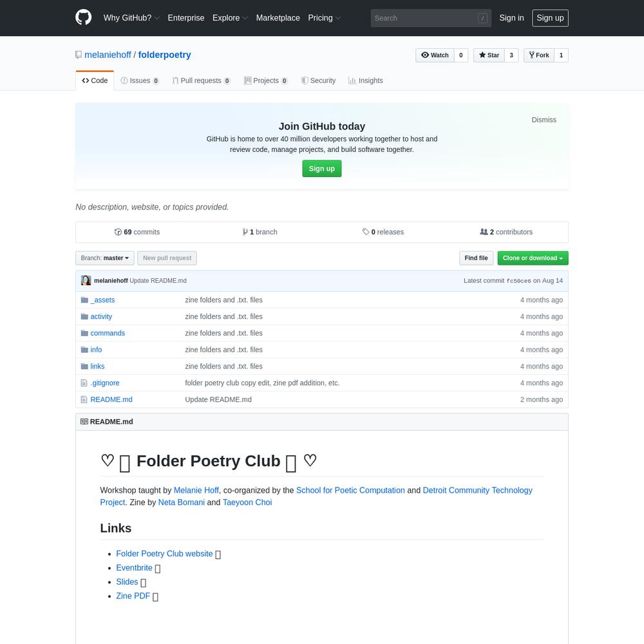The width and height of the screenshot is (644, 644).
Task: Click the fork count 1
Action: point(561,55)
